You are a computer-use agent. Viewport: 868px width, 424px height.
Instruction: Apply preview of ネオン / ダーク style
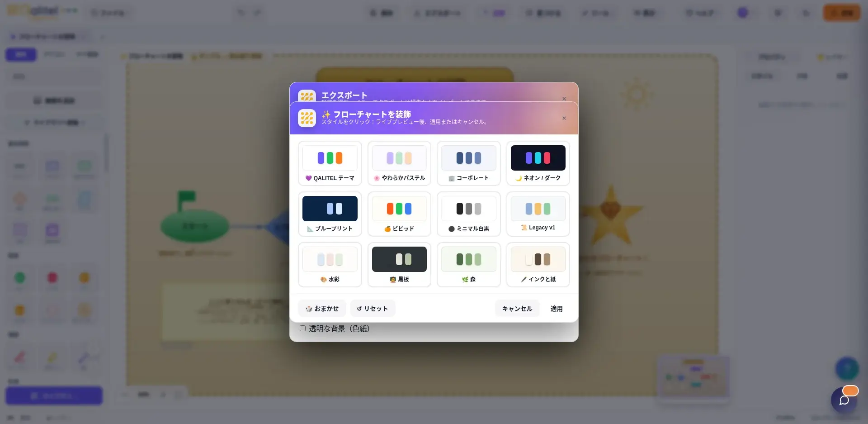click(538, 163)
